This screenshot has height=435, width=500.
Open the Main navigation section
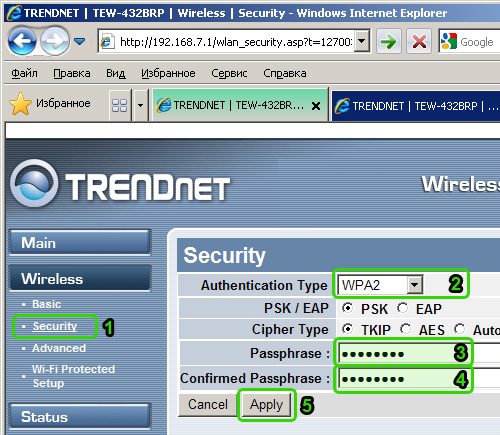point(80,243)
